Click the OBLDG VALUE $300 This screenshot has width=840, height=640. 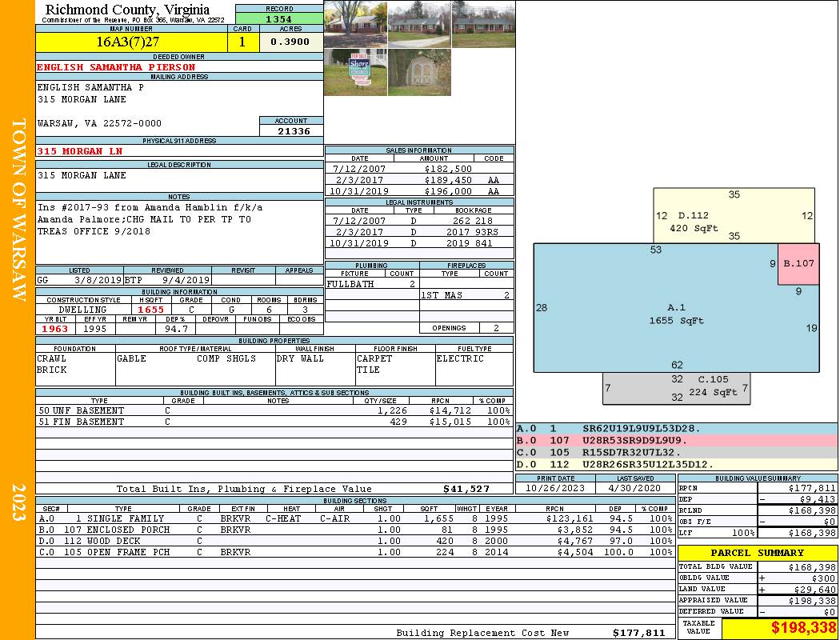[x=823, y=578]
